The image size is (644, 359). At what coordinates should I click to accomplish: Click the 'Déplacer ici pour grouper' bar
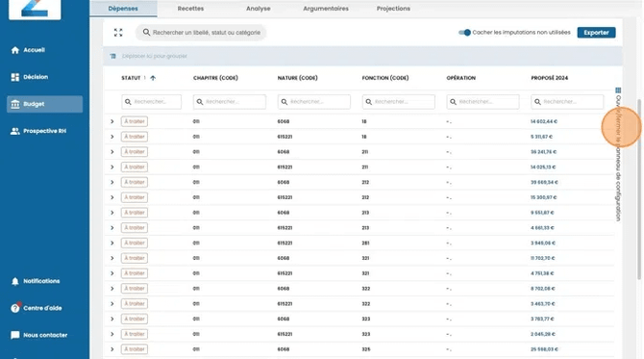(362, 56)
